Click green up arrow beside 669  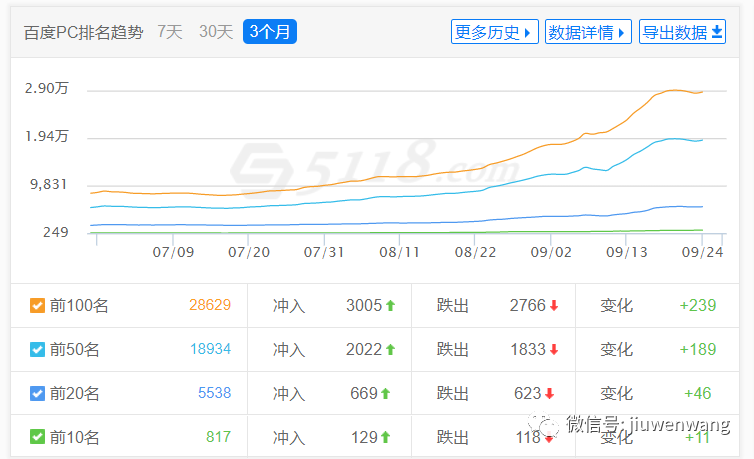point(385,393)
